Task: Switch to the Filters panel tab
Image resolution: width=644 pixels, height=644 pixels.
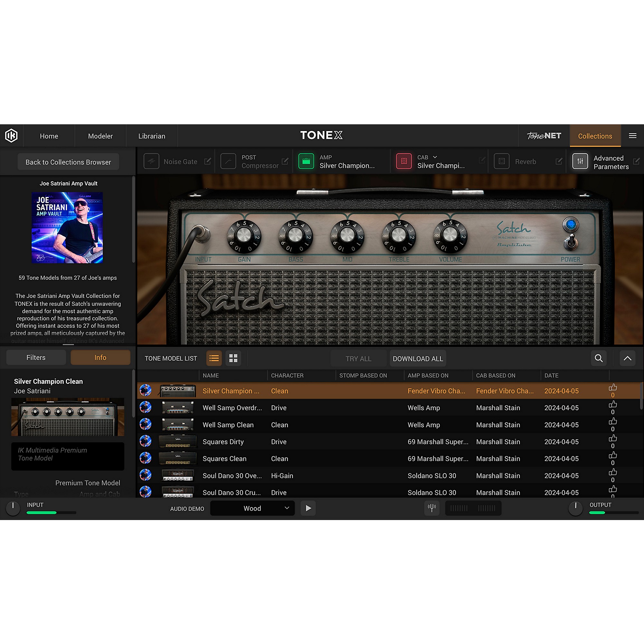Action: pos(36,357)
